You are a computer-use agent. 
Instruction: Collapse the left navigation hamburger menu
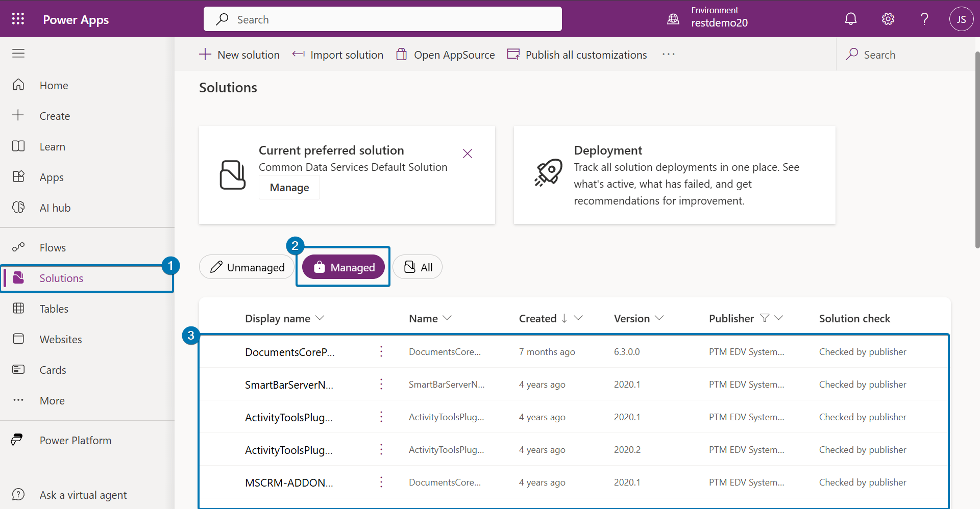coord(18,53)
